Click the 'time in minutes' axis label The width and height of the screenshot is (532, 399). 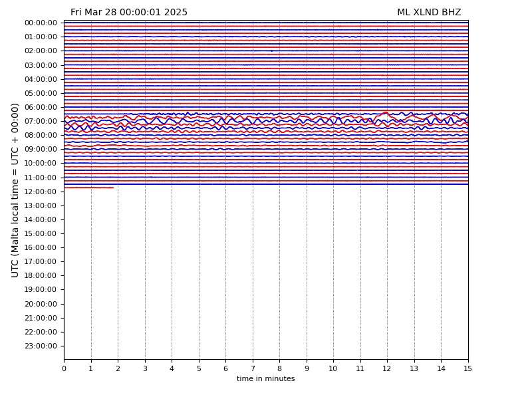click(265, 379)
